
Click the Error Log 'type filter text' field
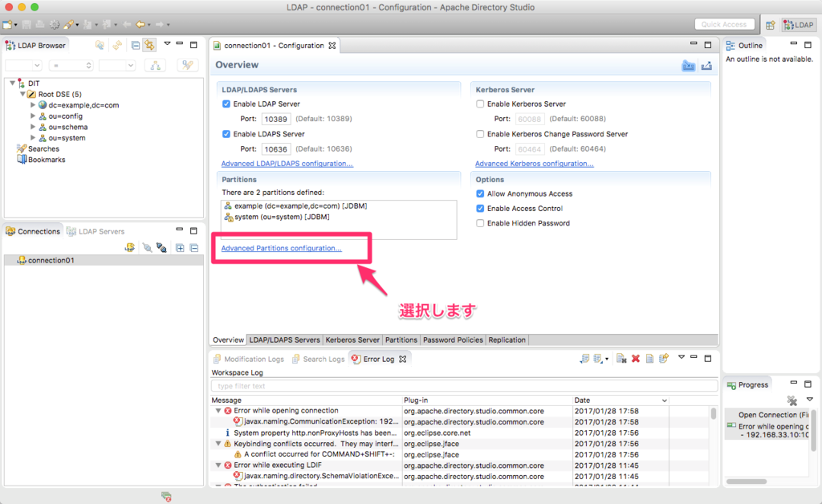point(464,386)
